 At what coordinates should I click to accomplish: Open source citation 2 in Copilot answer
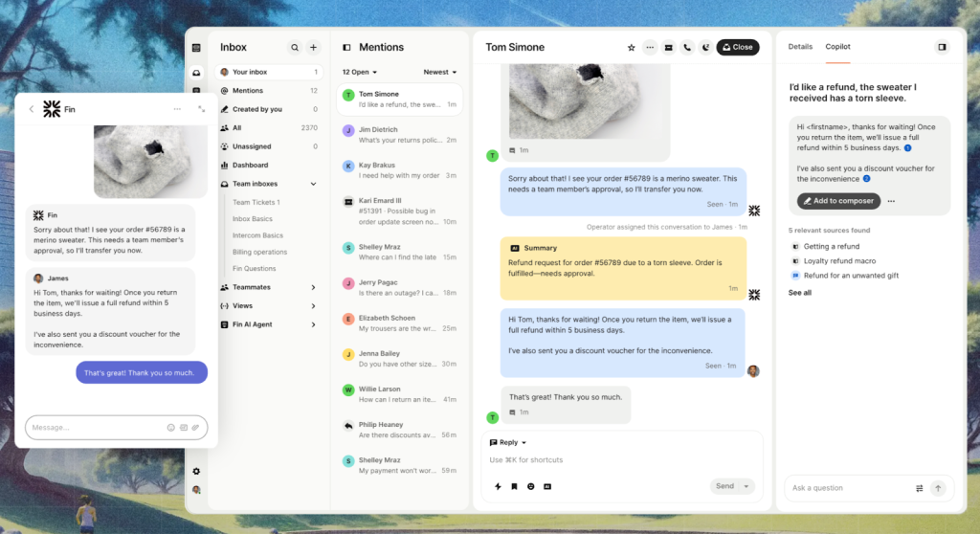point(866,179)
